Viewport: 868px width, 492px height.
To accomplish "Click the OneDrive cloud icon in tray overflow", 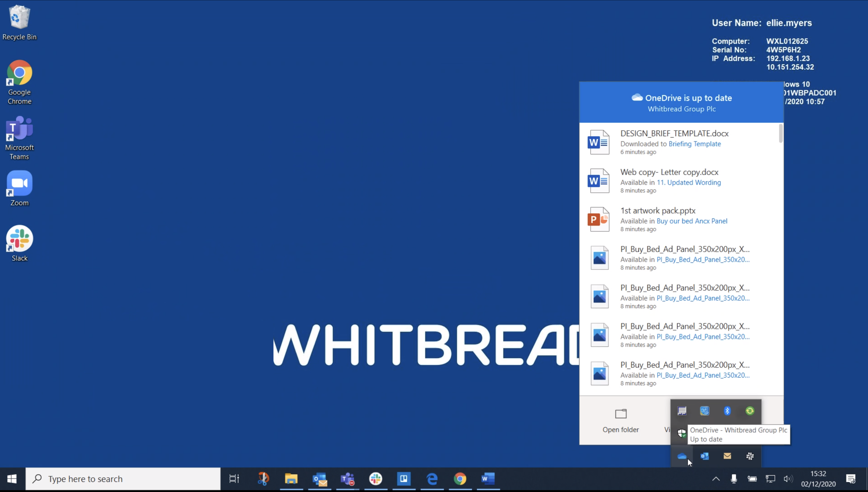I will point(682,456).
